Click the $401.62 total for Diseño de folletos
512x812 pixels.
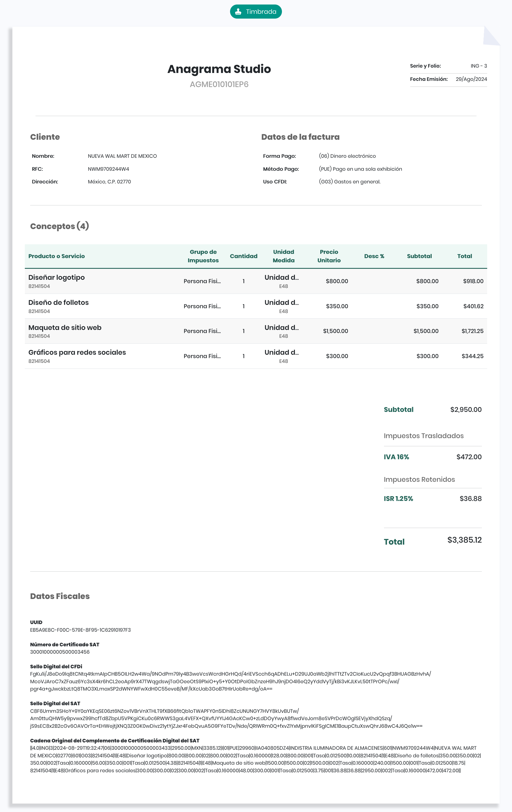coord(473,306)
